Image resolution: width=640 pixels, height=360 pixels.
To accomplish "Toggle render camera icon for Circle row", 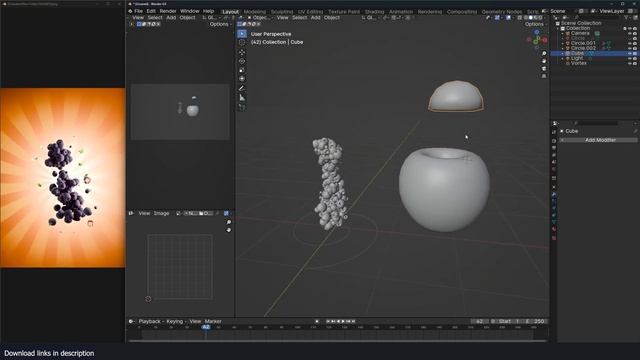I will (635, 38).
